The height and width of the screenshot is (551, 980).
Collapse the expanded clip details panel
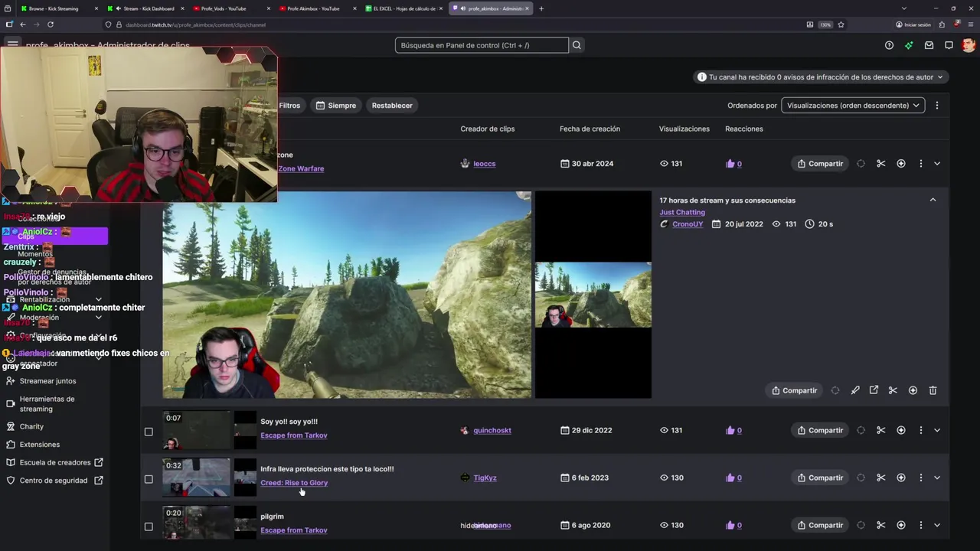(x=933, y=200)
